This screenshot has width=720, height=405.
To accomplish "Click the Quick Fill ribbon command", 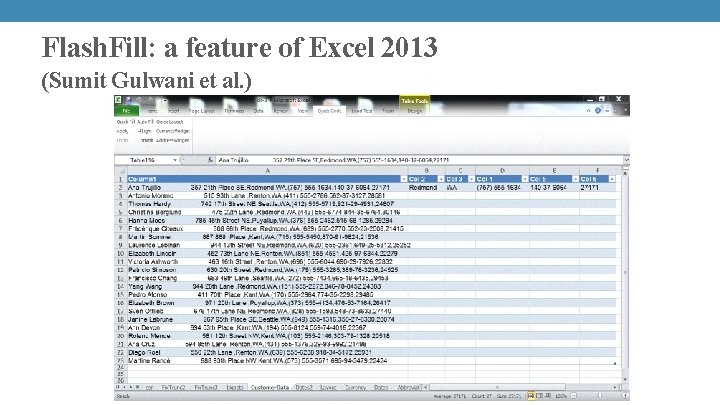I will tap(125, 122).
